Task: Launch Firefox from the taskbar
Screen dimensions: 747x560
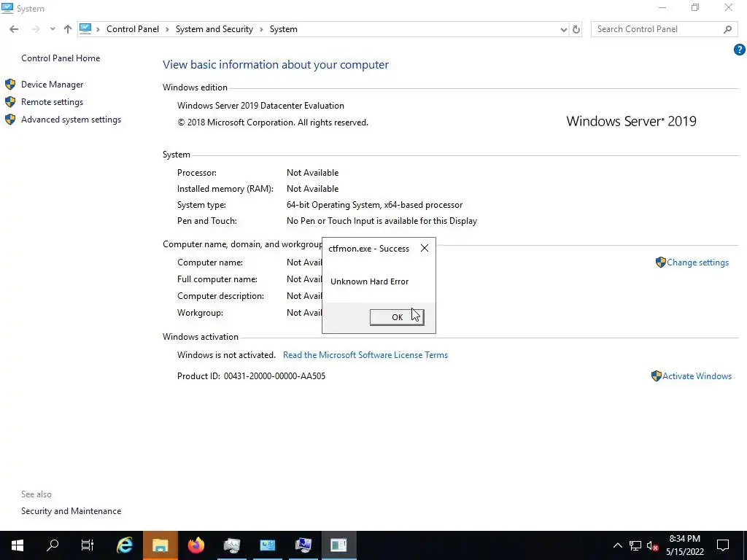Action: [196, 545]
